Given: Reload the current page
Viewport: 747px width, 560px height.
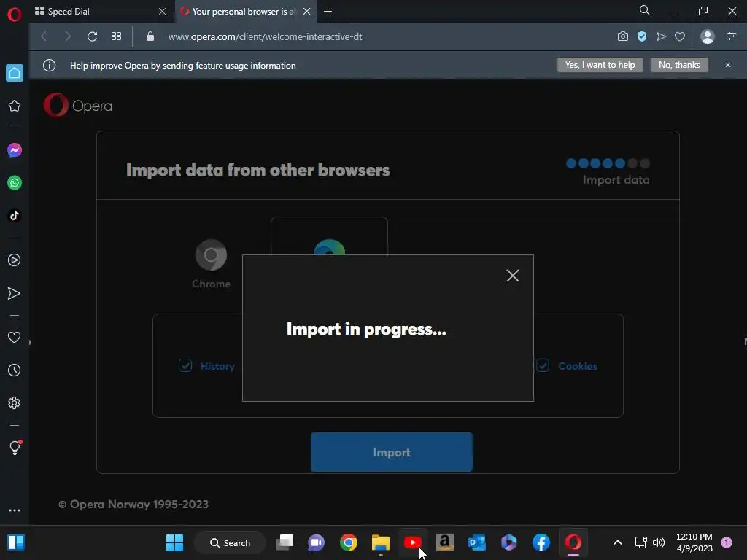Looking at the screenshot, I should [x=93, y=36].
